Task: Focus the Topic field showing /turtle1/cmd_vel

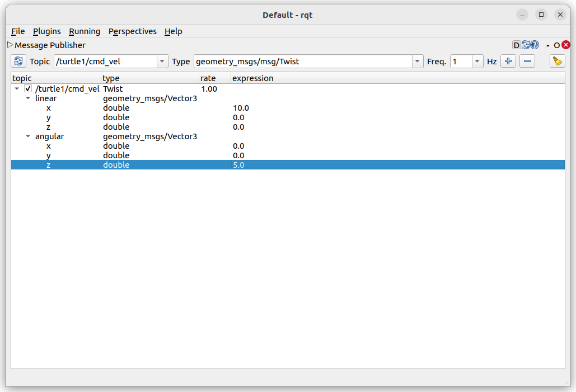Action: click(106, 62)
